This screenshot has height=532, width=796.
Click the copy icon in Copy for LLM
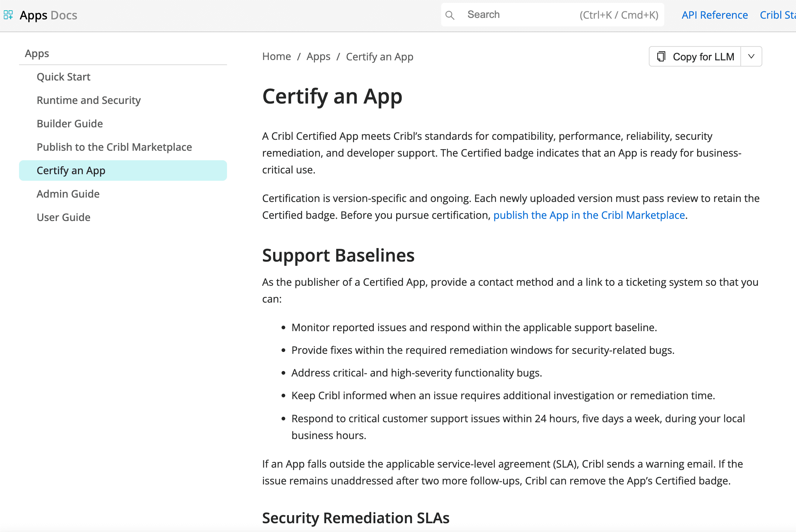tap(661, 57)
